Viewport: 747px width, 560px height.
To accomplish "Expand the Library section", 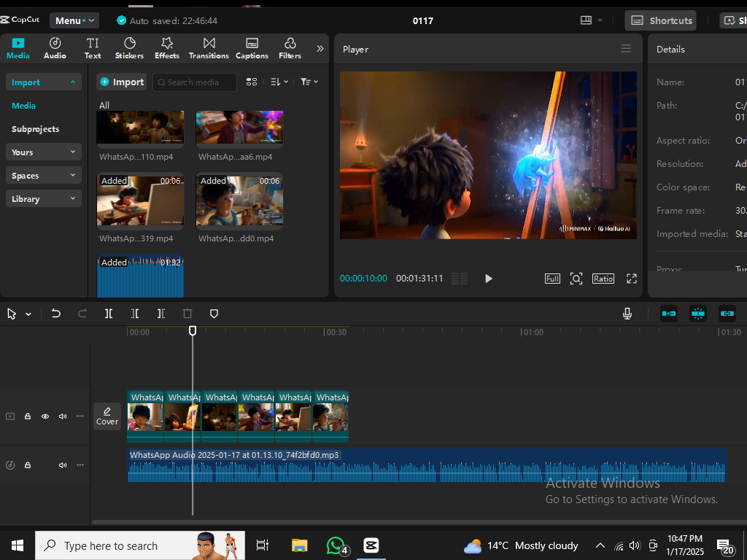I will click(x=43, y=198).
